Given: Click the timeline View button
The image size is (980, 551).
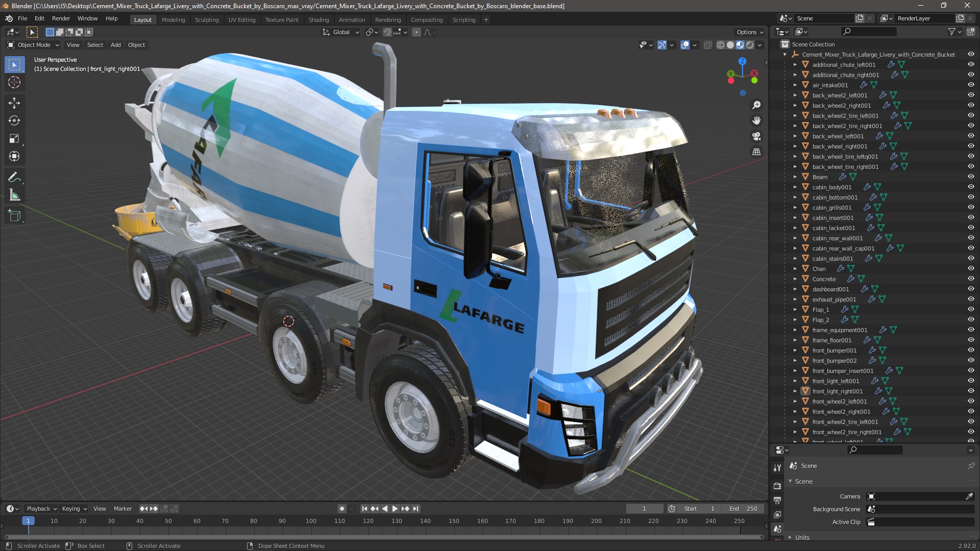Looking at the screenshot, I should coord(100,509).
